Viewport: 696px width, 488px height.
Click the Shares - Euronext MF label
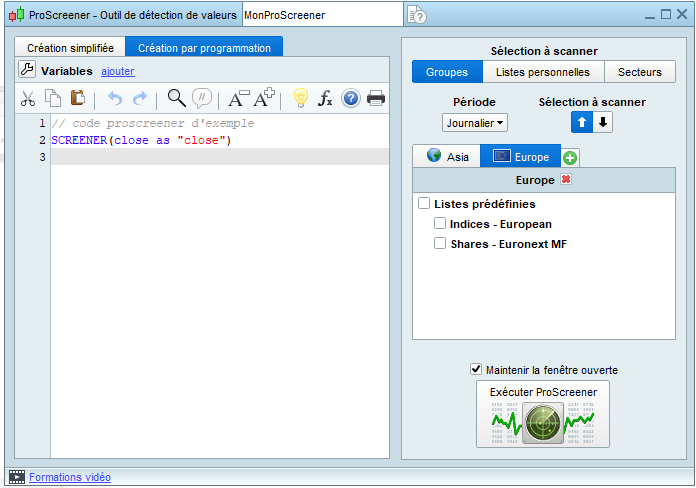509,244
